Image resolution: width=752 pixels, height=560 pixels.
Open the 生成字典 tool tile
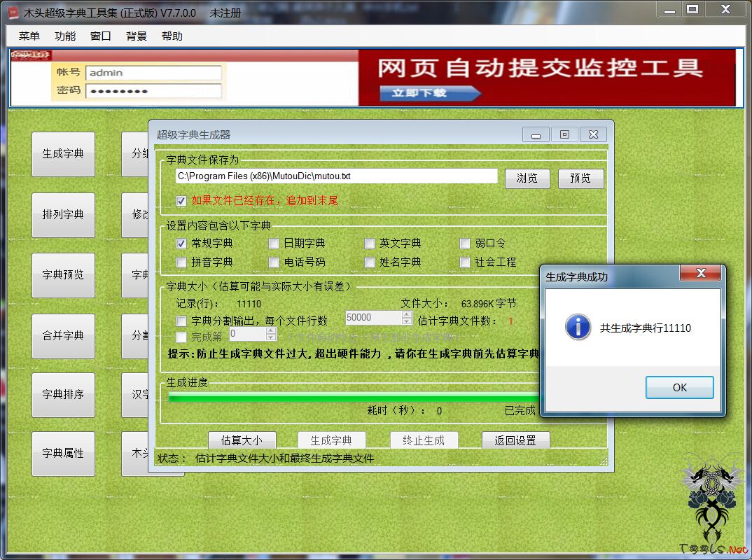63,154
